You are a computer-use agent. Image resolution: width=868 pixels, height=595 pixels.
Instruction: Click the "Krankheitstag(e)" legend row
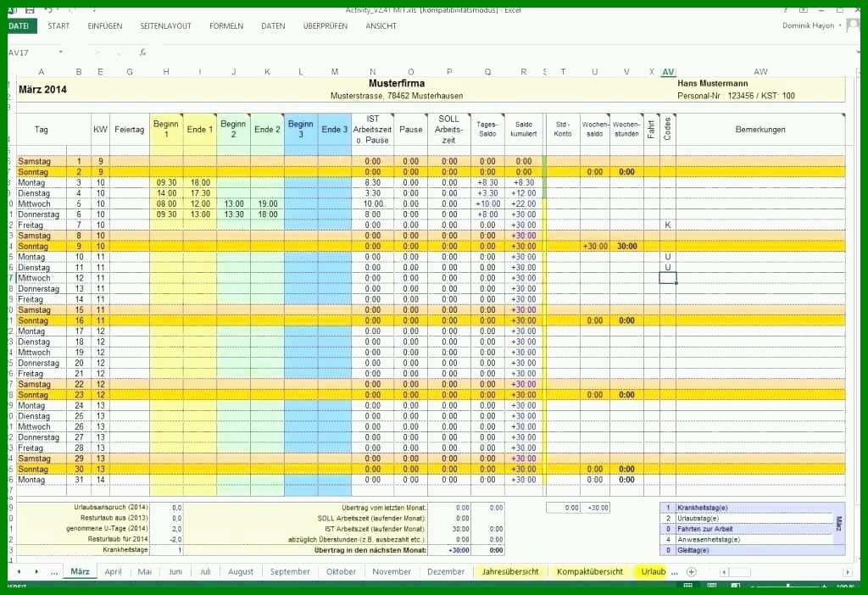747,508
